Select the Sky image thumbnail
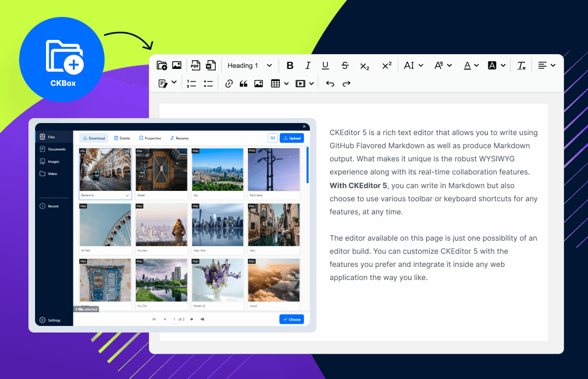The height and width of the screenshot is (379, 588). point(218,170)
